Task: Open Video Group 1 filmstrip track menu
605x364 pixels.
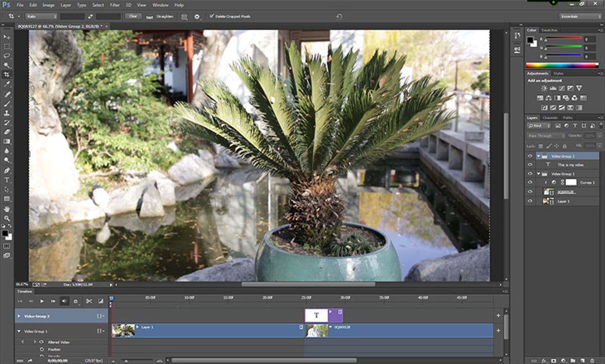Action: (x=101, y=331)
